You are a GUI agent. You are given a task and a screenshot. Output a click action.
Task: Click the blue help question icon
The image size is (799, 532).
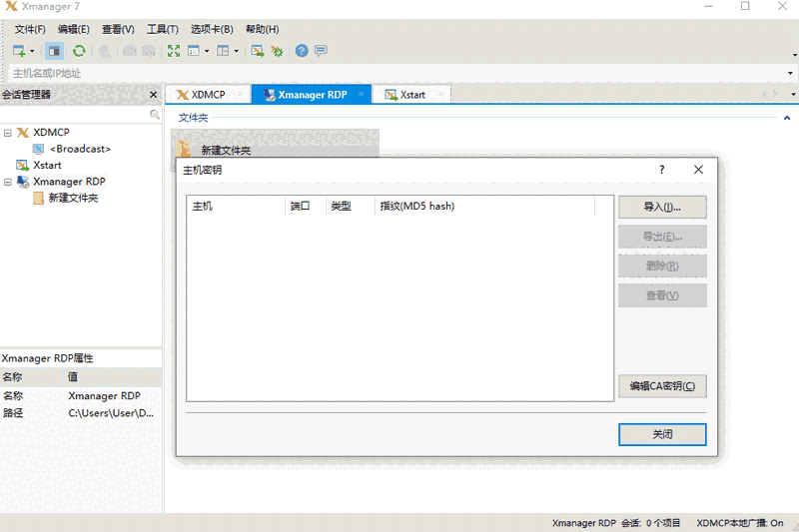click(302, 51)
